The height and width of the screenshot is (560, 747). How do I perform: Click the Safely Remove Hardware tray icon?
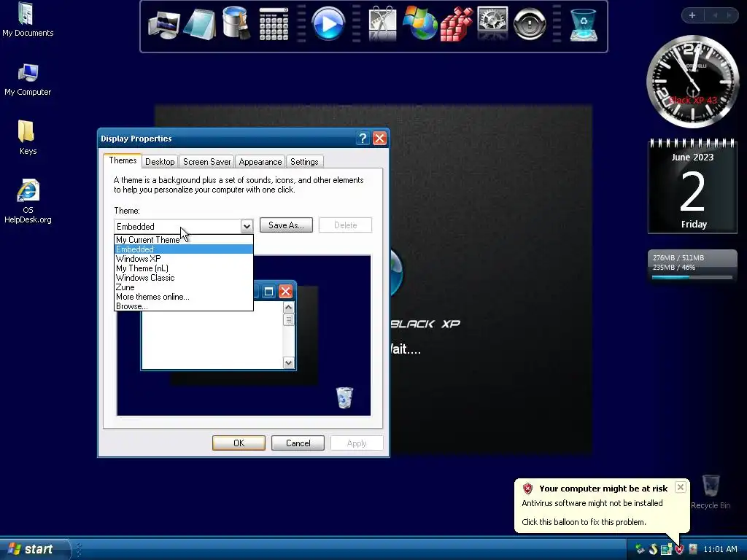coord(640,549)
